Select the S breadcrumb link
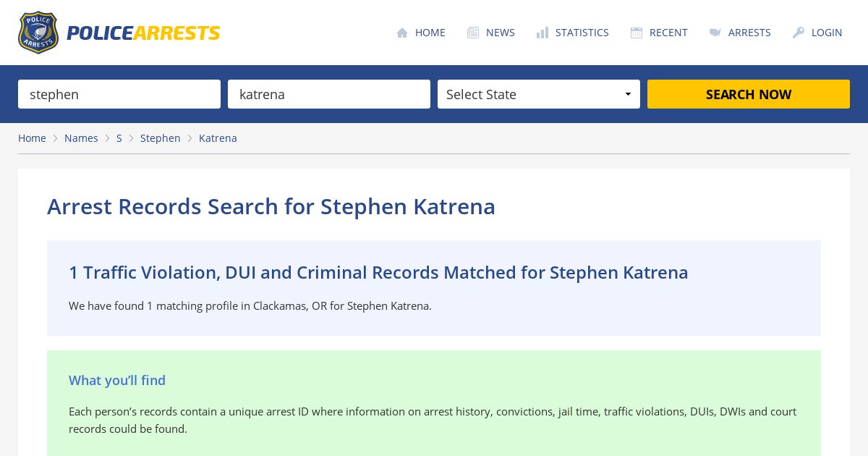The width and height of the screenshot is (868, 456). (119, 138)
